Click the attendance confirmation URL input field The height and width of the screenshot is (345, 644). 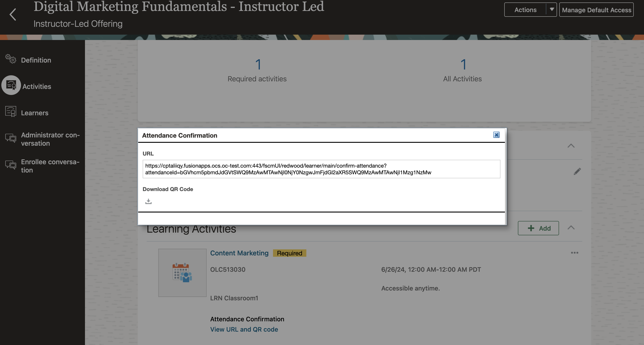pos(322,169)
